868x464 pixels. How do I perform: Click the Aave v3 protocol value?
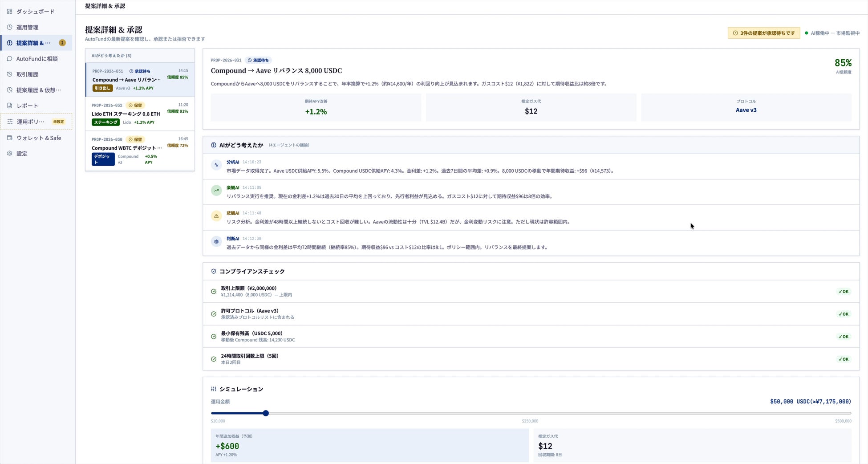(746, 110)
